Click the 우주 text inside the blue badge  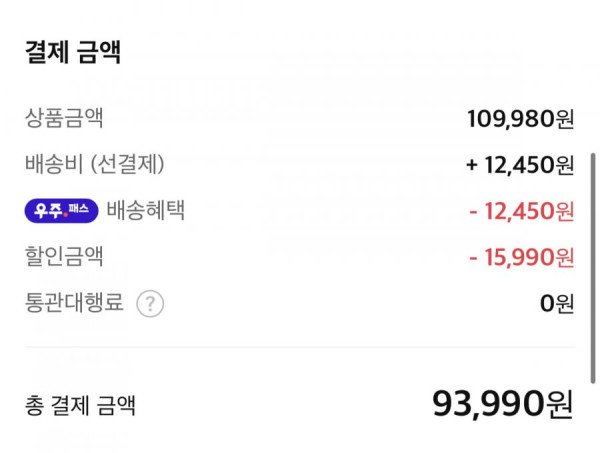click(x=48, y=210)
